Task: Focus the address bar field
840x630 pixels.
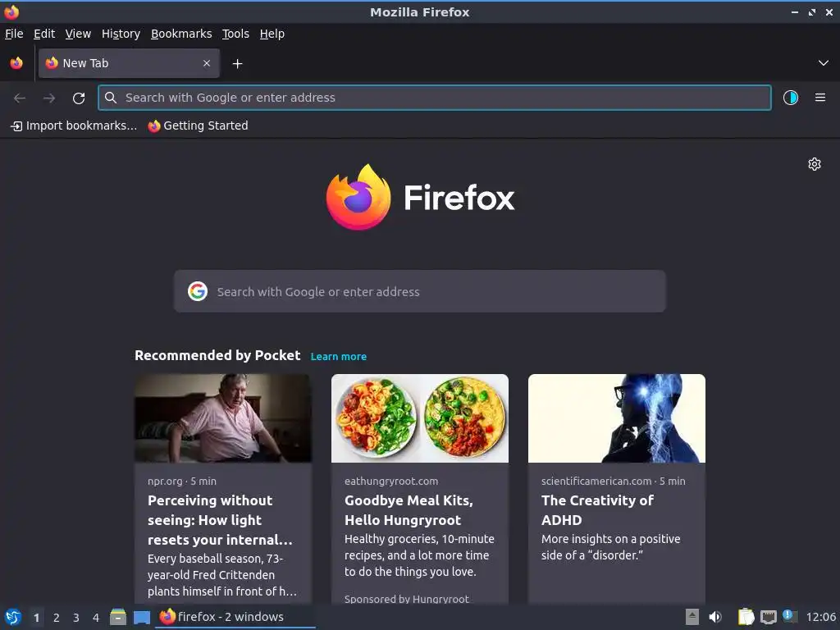Action: click(x=435, y=98)
